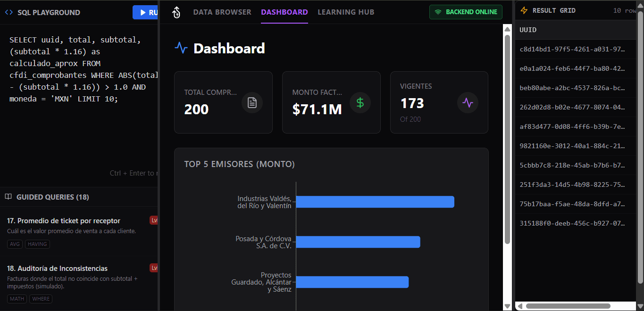
Task: Select the first UUID row starting c8d14bd1
Action: pyautogui.click(x=571, y=50)
